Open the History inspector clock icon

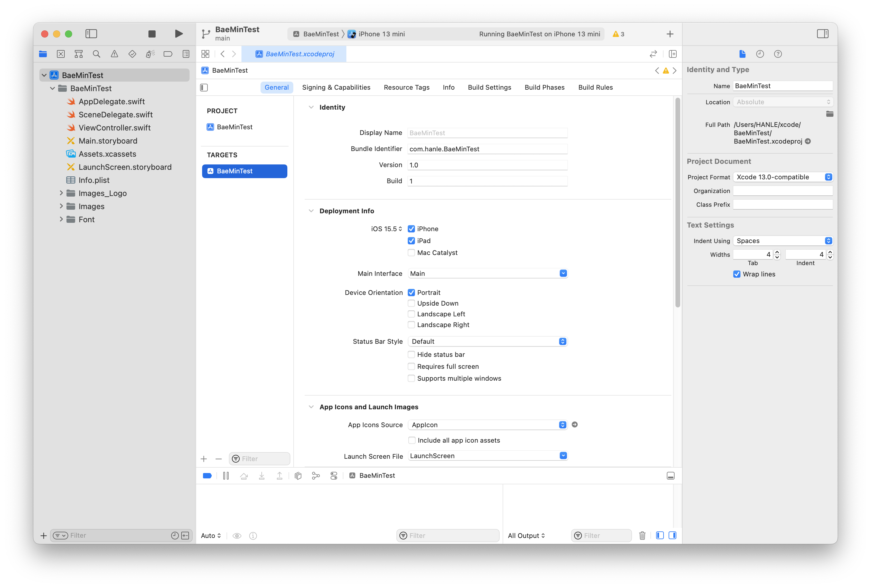pyautogui.click(x=760, y=54)
